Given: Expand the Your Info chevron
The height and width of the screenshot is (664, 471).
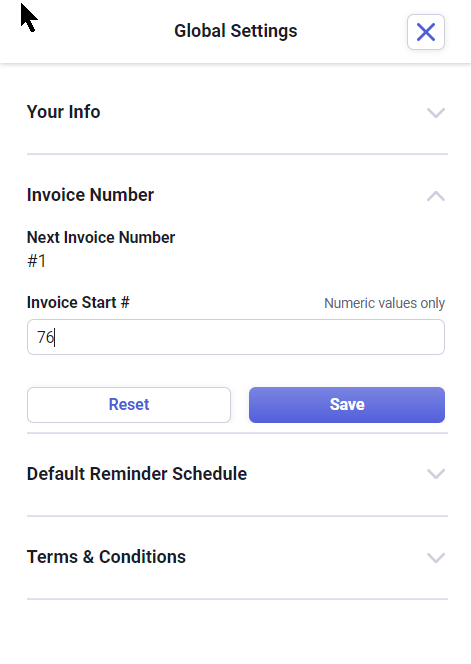Looking at the screenshot, I should point(436,113).
